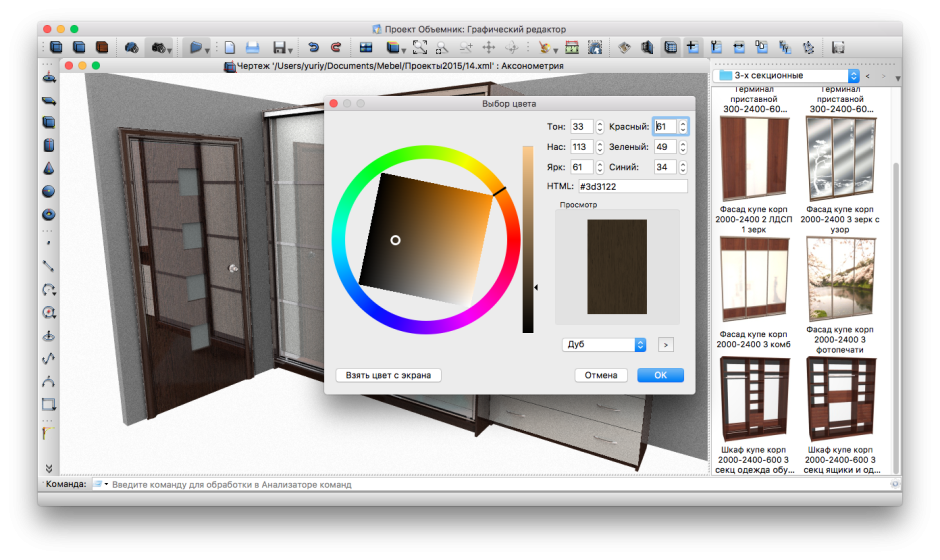Click the pan (four-arrow) view icon

coord(489,47)
